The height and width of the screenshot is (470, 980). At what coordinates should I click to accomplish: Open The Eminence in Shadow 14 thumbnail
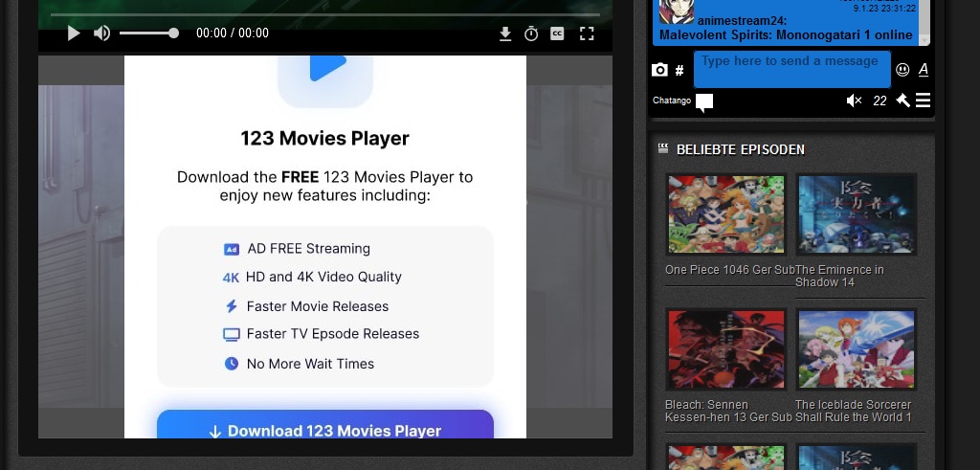click(857, 214)
